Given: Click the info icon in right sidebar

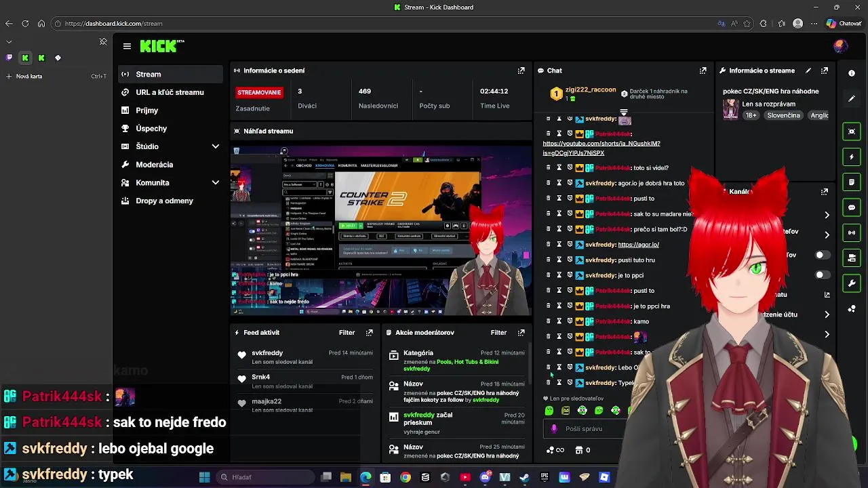Looking at the screenshot, I should pyautogui.click(x=852, y=73).
